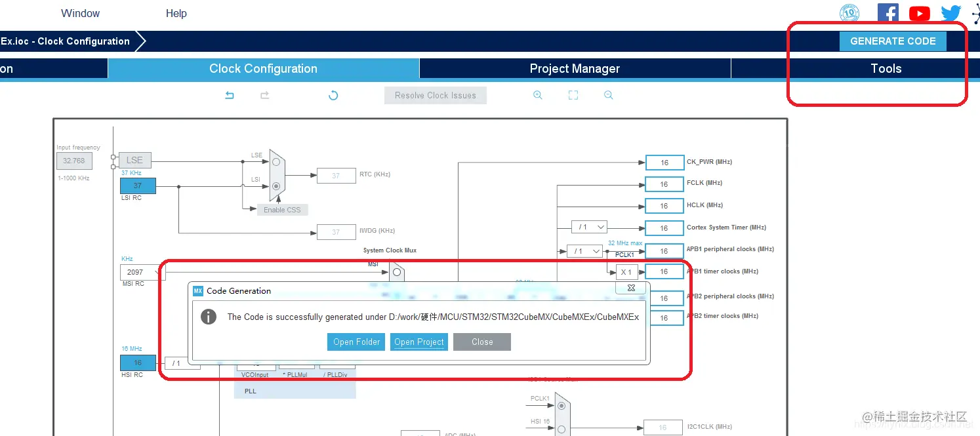Click the redo arrow icon in clock toolbar
Screen dimensions: 980x436
[x=264, y=95]
